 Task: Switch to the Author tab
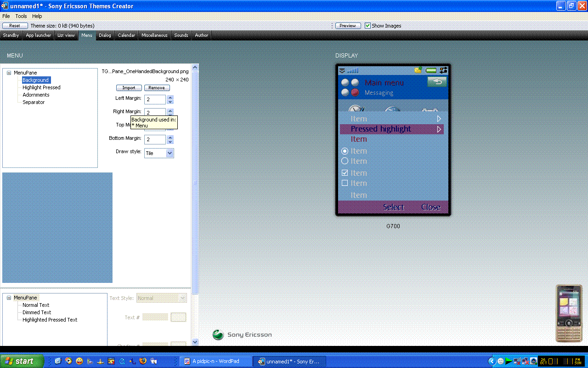pyautogui.click(x=202, y=35)
